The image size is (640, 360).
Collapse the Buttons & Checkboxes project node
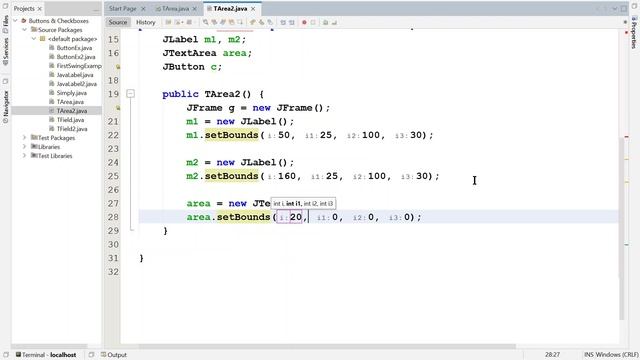point(16,20)
